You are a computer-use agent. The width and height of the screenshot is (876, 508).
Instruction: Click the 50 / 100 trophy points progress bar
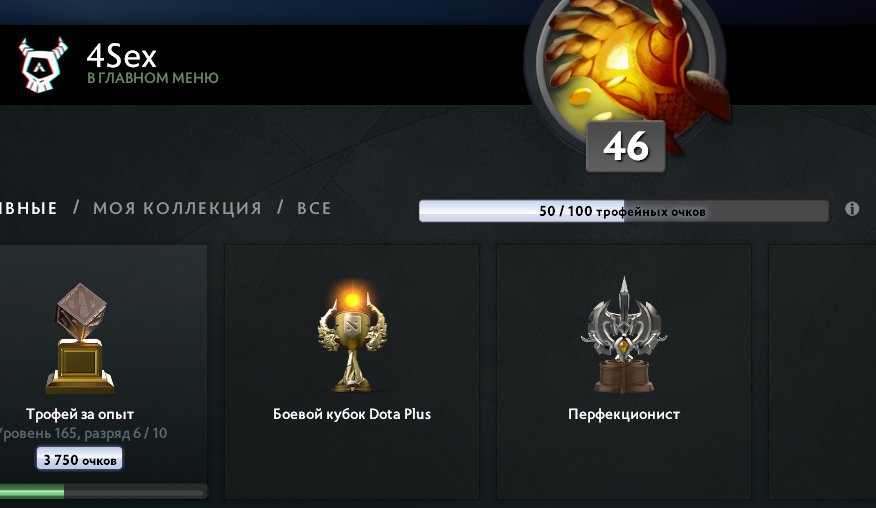click(x=623, y=211)
